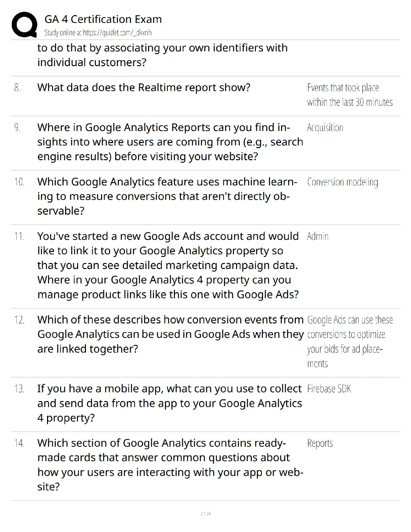Select question 12 about conversion events

tap(171, 334)
